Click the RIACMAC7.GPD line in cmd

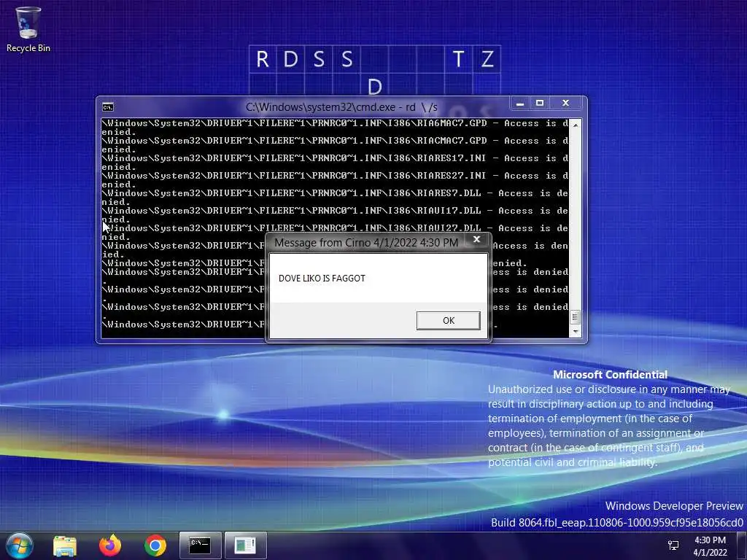335,145
